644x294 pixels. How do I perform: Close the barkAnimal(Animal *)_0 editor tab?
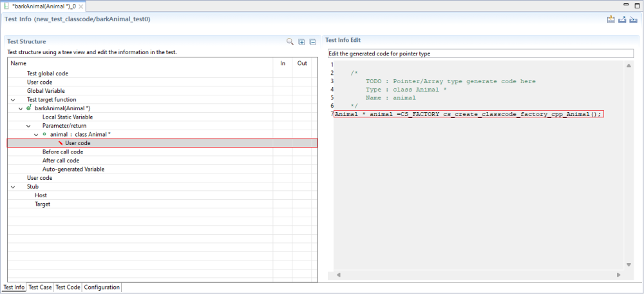tap(81, 6)
